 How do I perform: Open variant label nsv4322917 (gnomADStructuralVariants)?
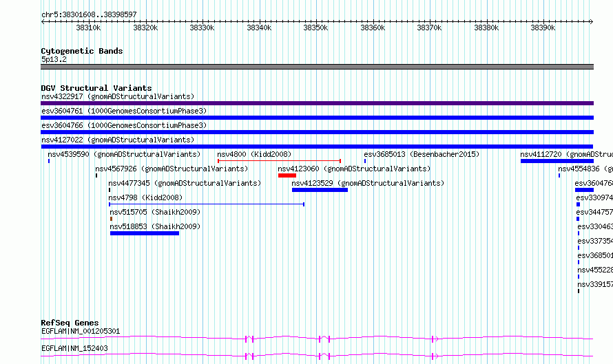[x=118, y=96]
